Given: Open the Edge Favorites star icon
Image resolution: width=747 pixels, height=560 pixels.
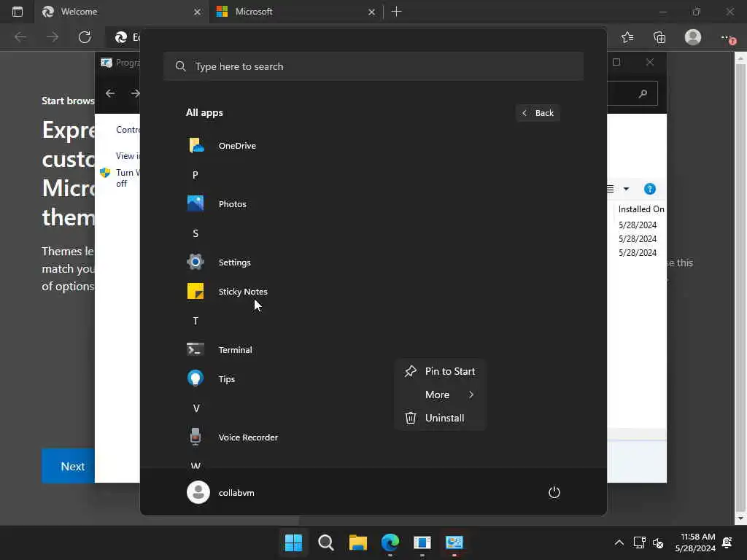Looking at the screenshot, I should point(627,37).
